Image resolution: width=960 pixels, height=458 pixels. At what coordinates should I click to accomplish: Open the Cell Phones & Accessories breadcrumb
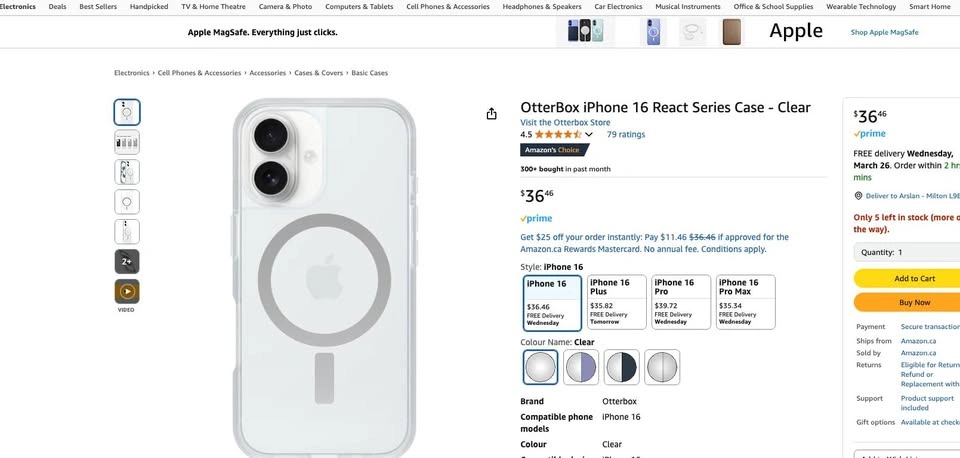pyautogui.click(x=199, y=73)
